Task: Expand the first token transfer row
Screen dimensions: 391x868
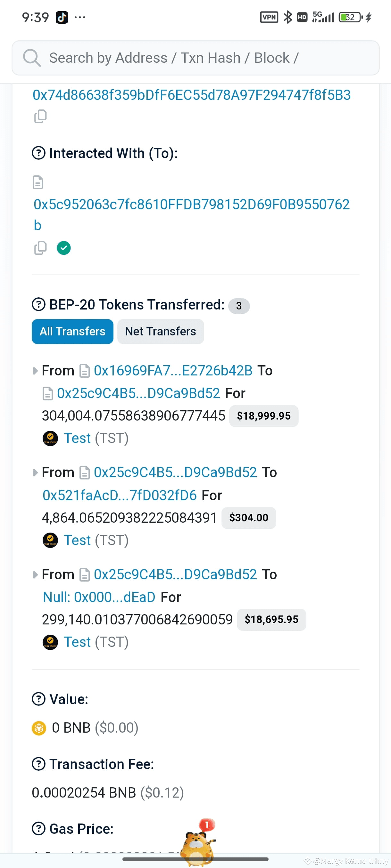Action: pyautogui.click(x=36, y=371)
